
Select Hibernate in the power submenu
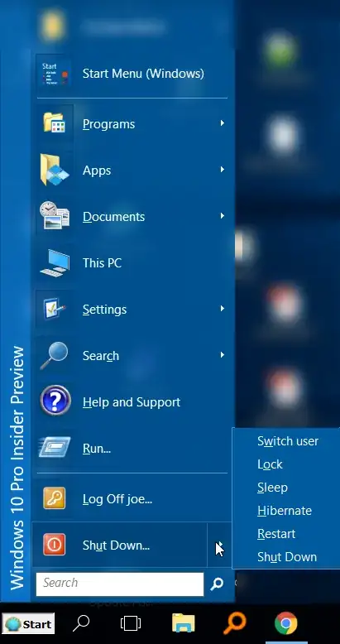[285, 511]
